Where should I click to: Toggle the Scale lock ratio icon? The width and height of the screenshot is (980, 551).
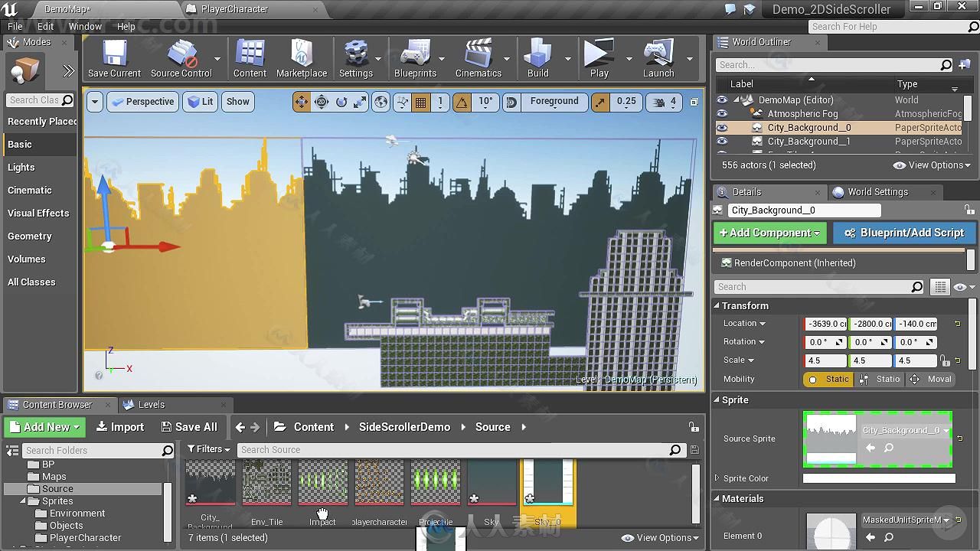(945, 360)
